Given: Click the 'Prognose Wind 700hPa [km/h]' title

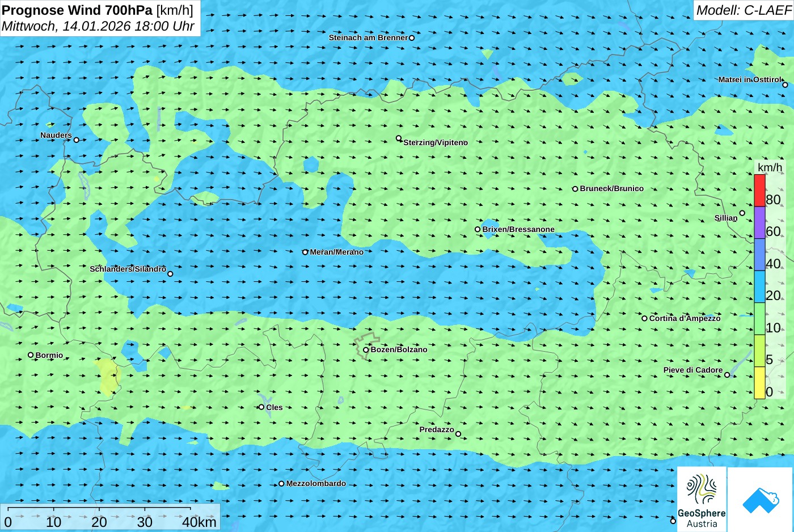Looking at the screenshot, I should pyautogui.click(x=98, y=10).
